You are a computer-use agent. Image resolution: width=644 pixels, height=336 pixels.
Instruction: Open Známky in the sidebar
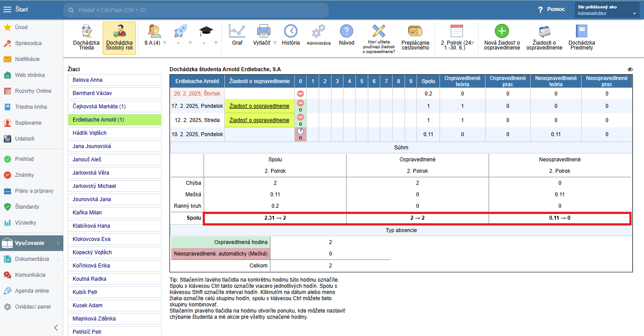point(24,175)
